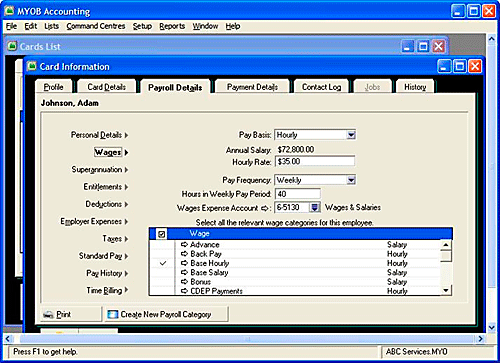Click the zoom arrow next to Bonus
Image resolution: width=500 pixels, height=363 pixels.
[x=184, y=282]
